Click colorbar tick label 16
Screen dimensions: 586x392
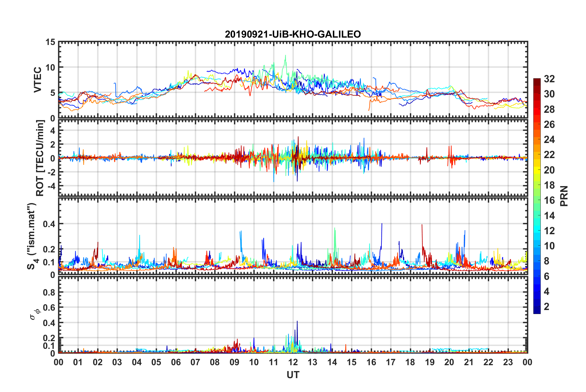pyautogui.click(x=549, y=200)
